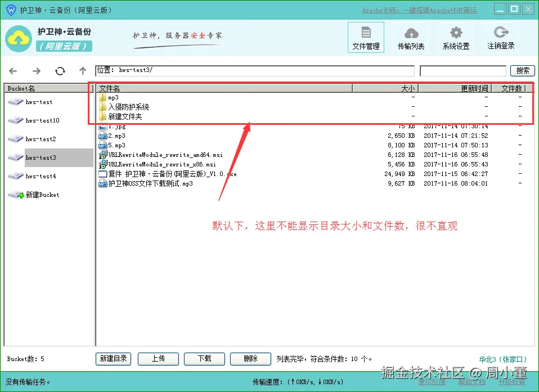Select file name 5.mp3

point(117,145)
